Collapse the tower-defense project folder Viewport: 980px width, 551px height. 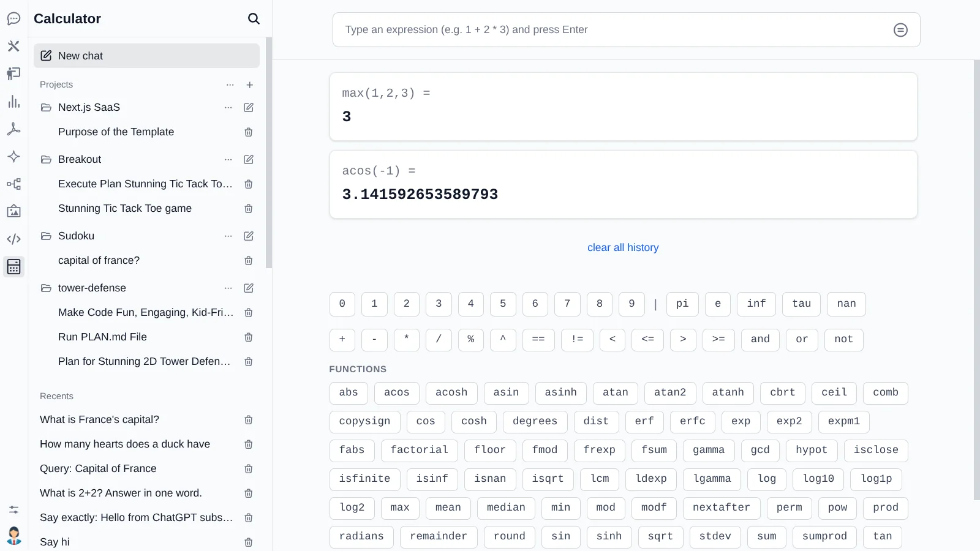point(46,288)
